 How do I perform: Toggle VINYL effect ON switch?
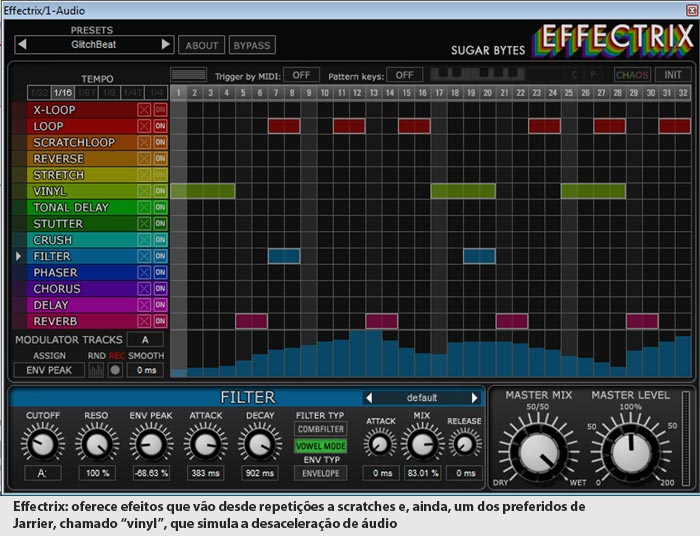point(160,191)
